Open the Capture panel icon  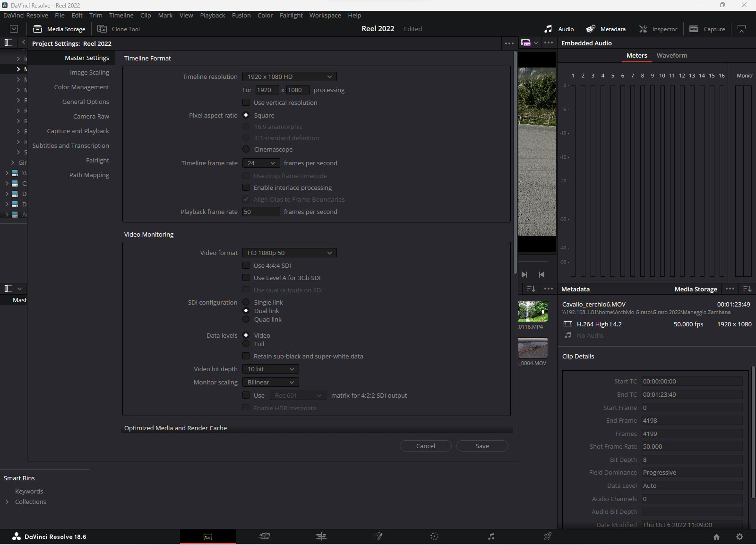click(x=694, y=29)
